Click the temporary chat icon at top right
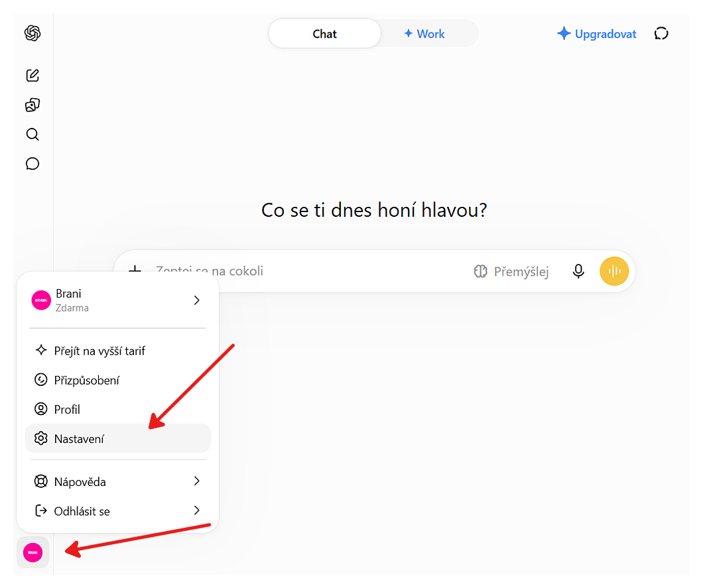 (x=661, y=34)
